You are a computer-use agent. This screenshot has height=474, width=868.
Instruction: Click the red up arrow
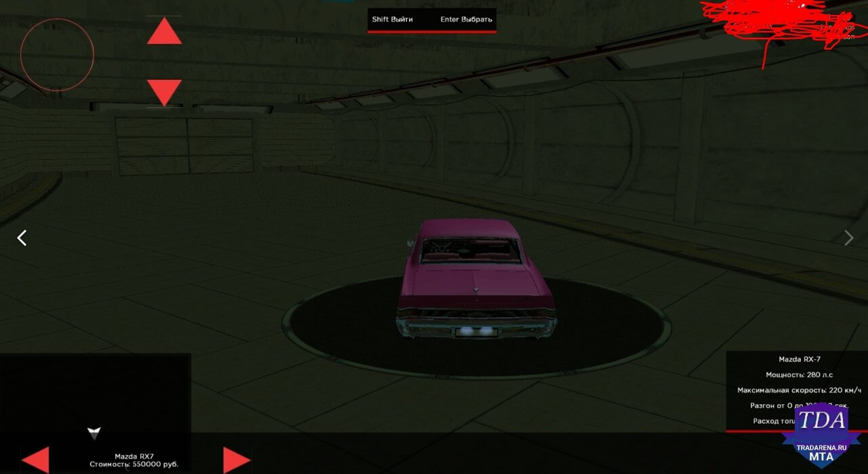tap(165, 31)
